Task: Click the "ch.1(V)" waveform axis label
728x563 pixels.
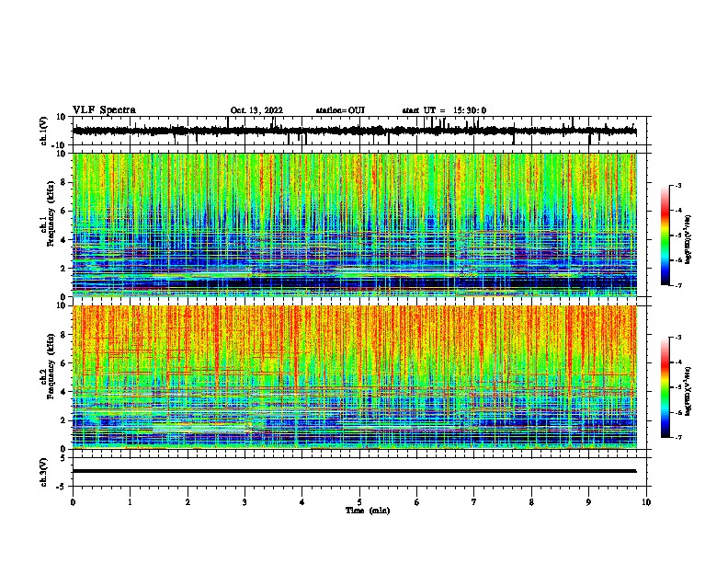Action: click(44, 131)
